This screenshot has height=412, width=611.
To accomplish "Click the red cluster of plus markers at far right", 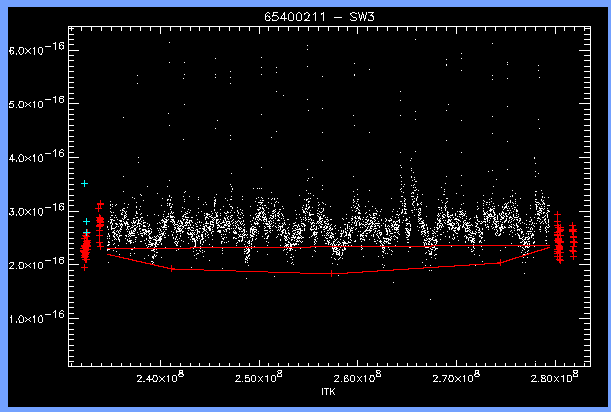I will [572, 242].
